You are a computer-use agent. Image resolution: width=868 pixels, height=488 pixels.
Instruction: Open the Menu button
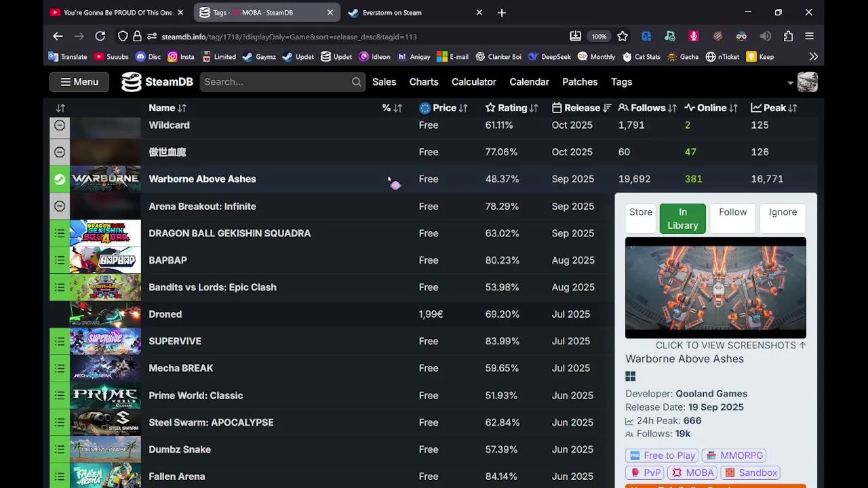coord(79,82)
